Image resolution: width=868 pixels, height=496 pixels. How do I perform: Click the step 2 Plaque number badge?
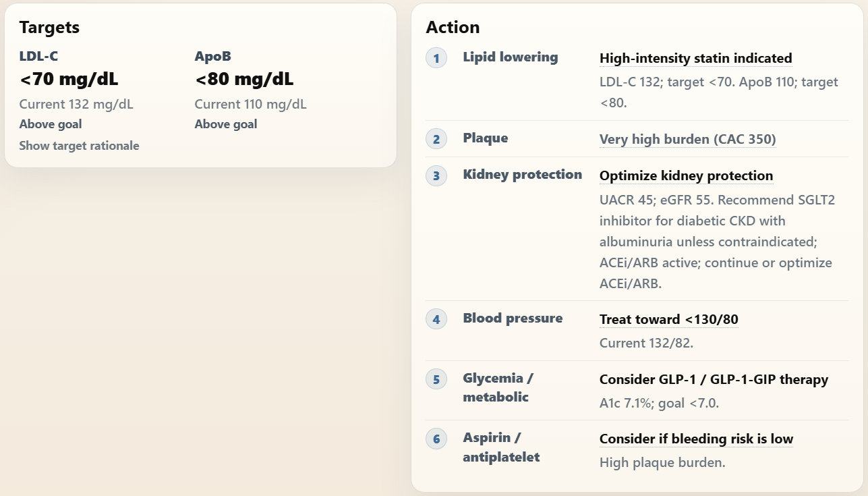pyautogui.click(x=436, y=139)
